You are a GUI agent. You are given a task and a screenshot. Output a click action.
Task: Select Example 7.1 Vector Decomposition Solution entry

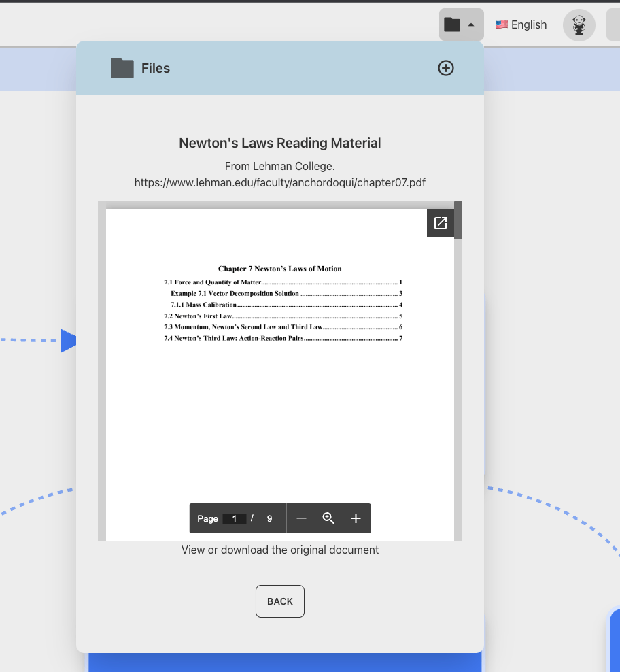coord(235,294)
